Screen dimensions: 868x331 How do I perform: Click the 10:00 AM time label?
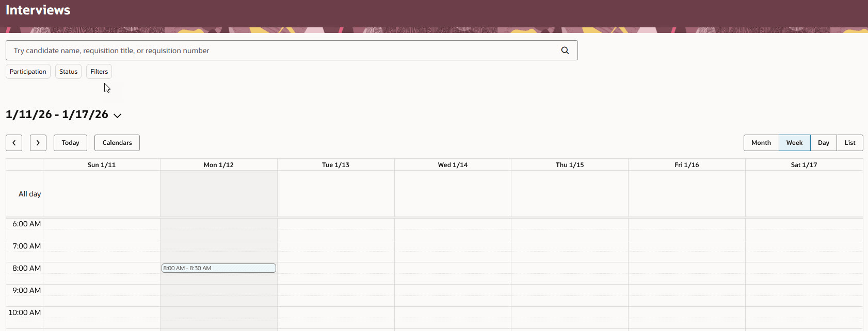pos(25,312)
